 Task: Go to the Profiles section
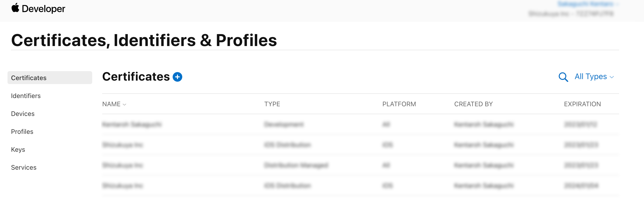(x=22, y=132)
